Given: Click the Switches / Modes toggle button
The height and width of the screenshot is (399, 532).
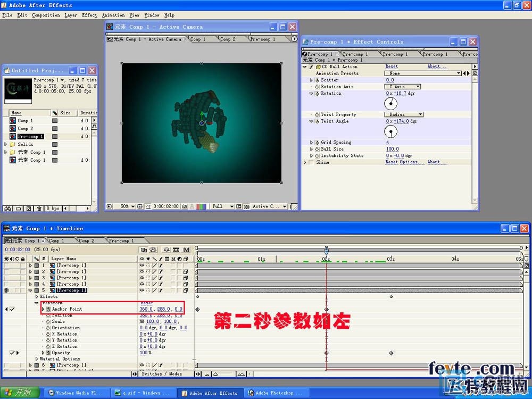Looking at the screenshot, I should click(162, 374).
